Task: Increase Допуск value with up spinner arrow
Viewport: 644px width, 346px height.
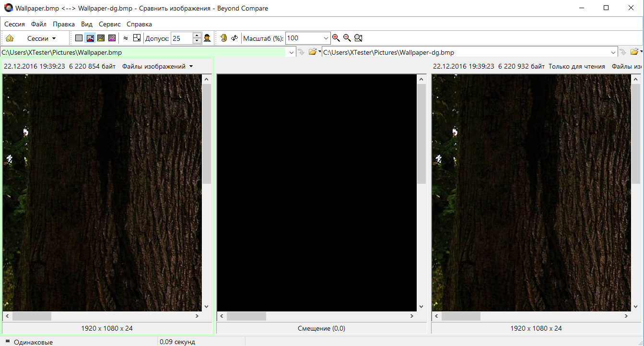Action: coord(197,36)
